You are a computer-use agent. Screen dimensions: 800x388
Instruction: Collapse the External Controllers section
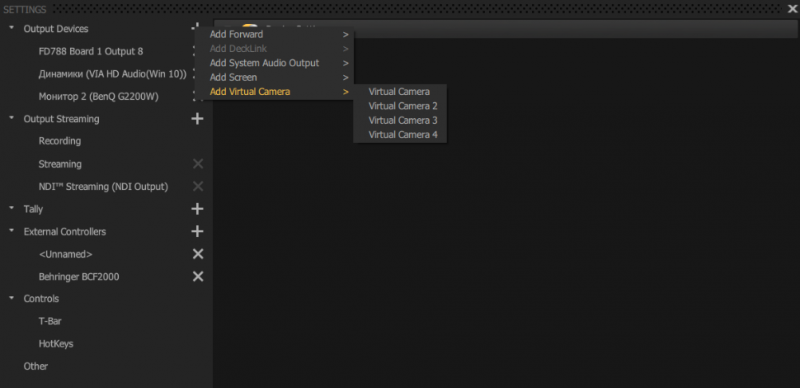pyautogui.click(x=11, y=231)
